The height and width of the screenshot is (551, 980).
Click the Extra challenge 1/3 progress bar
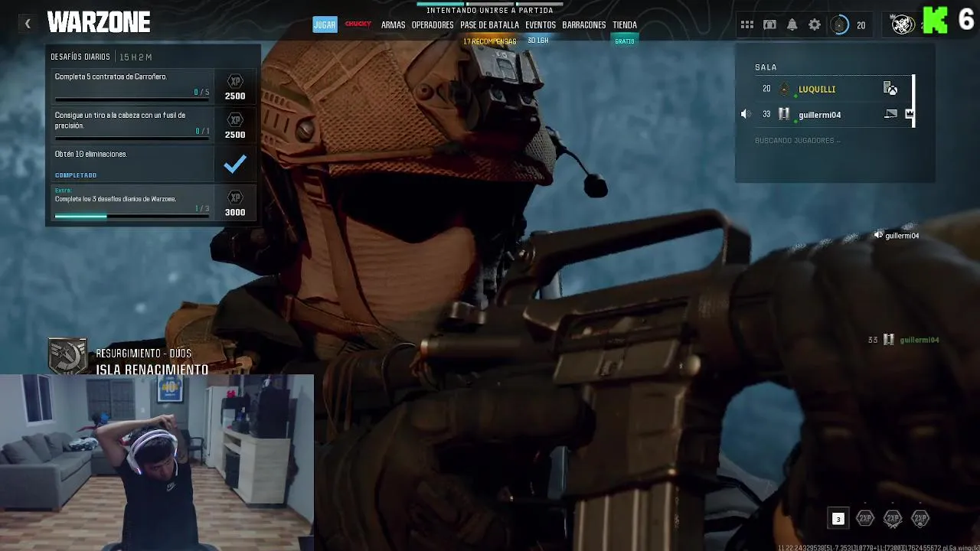tap(132, 217)
